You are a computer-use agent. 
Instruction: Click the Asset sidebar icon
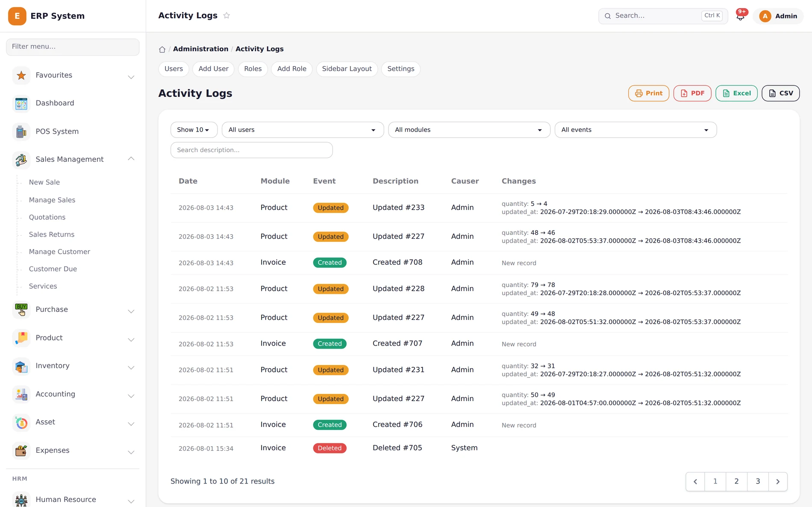[21, 422]
